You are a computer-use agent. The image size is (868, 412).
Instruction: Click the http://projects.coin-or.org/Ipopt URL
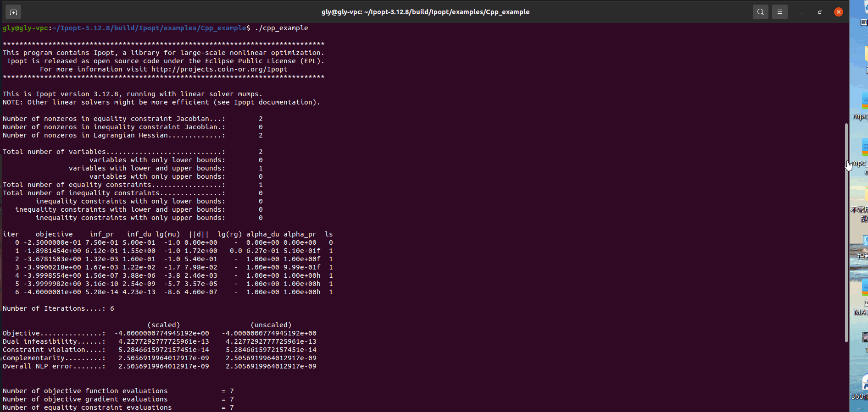pyautogui.click(x=219, y=69)
